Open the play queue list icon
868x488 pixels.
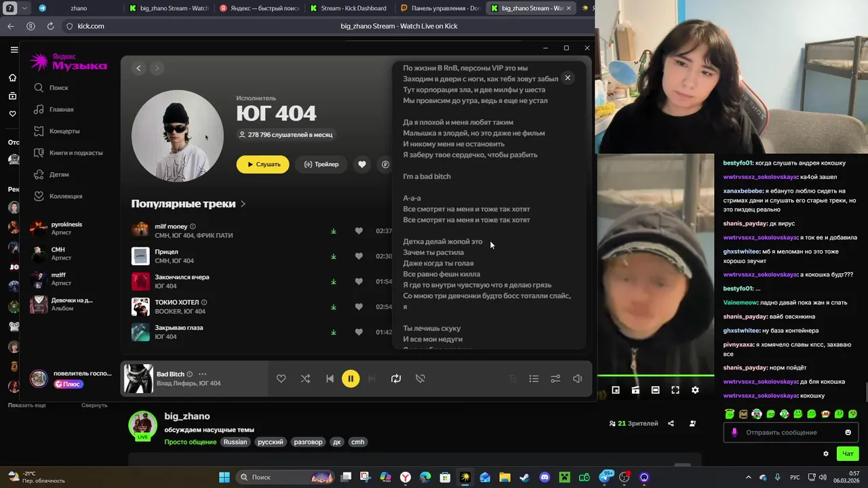534,379
